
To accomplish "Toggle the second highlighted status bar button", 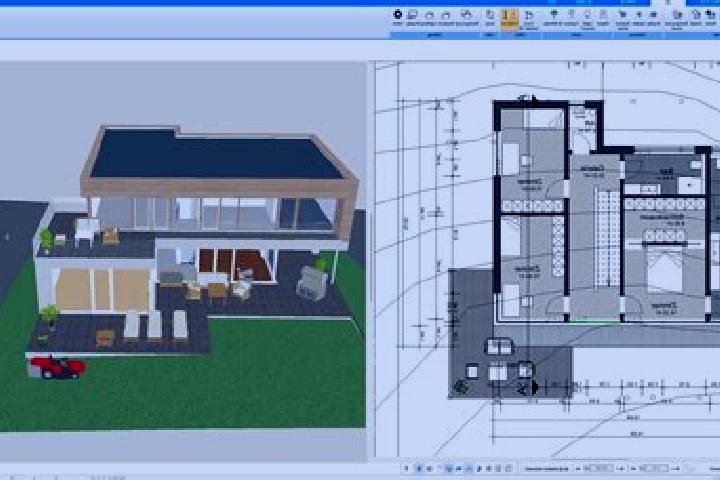I will pos(449,469).
